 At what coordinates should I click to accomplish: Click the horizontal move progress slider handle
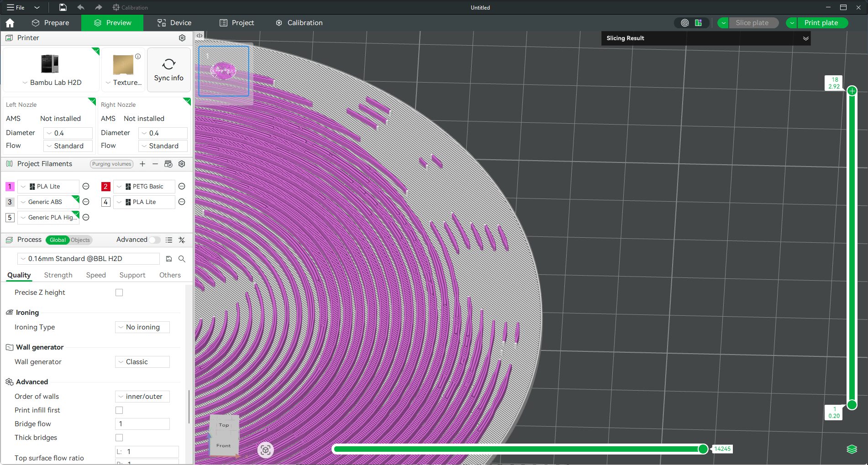703,449
